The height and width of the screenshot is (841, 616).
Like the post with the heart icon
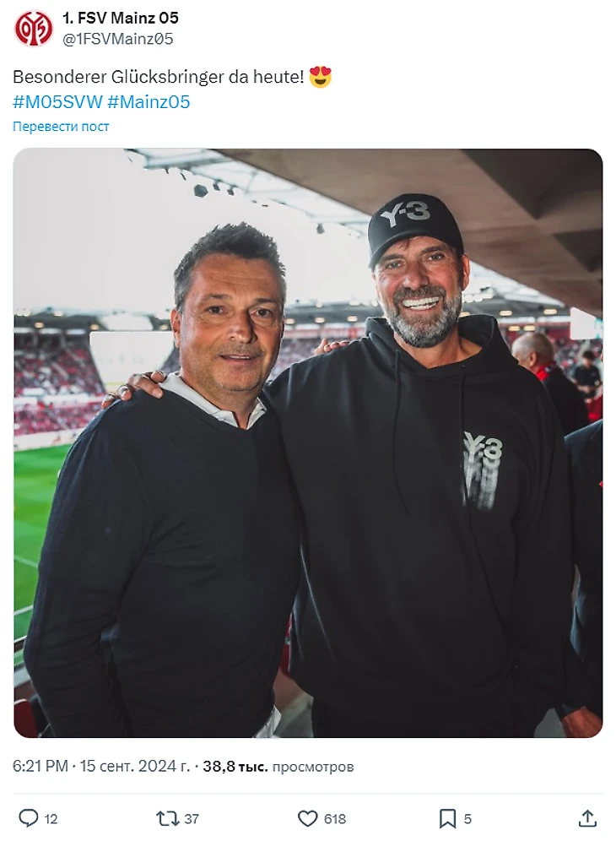(307, 818)
